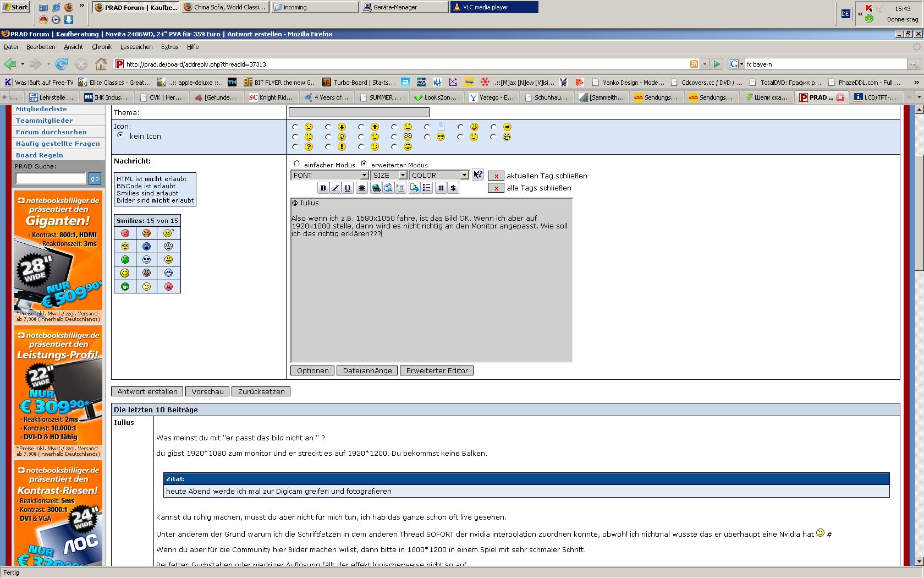The height and width of the screenshot is (578, 924).
Task: Open the FONT dropdown
Action: click(x=329, y=175)
